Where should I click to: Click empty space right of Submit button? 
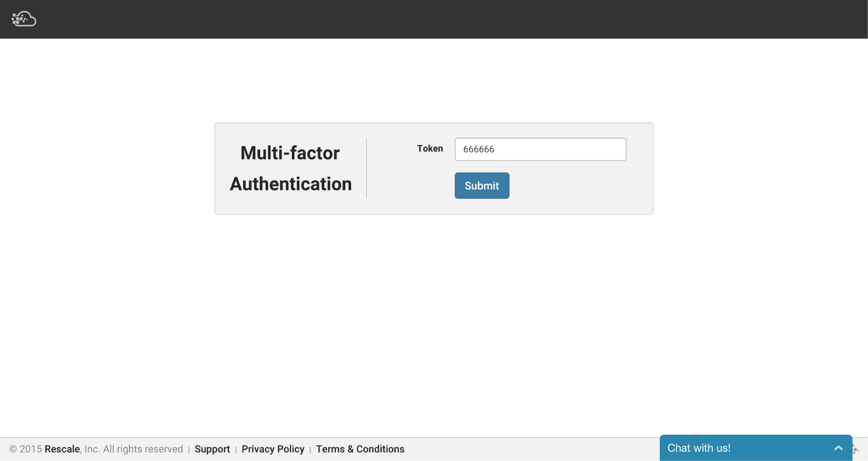(x=573, y=185)
